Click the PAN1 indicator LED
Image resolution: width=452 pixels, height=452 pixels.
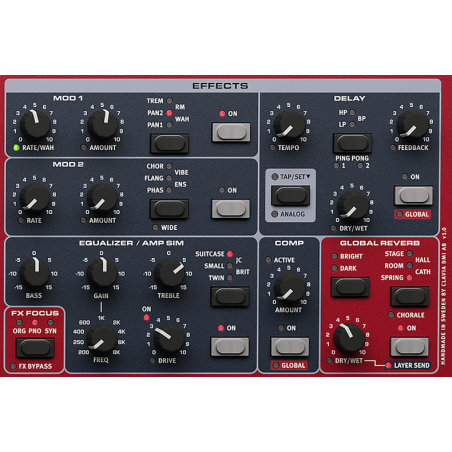point(169,125)
